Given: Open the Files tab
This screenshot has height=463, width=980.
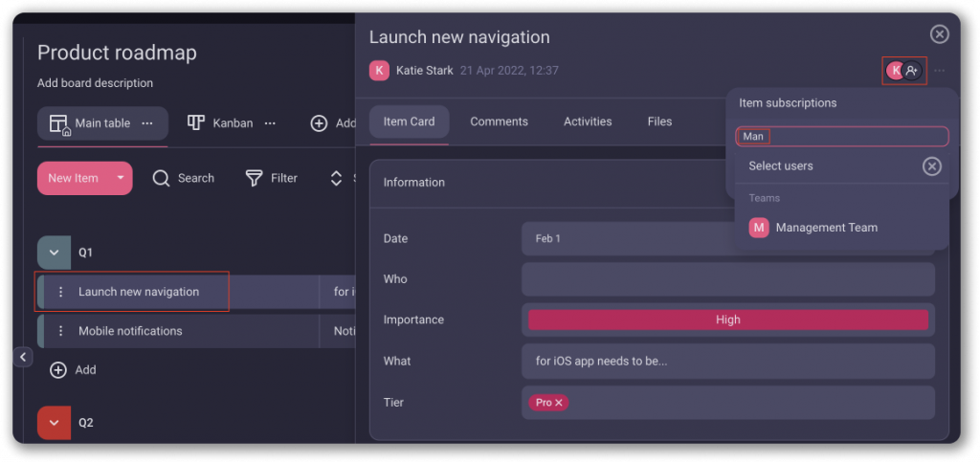Looking at the screenshot, I should pos(659,121).
